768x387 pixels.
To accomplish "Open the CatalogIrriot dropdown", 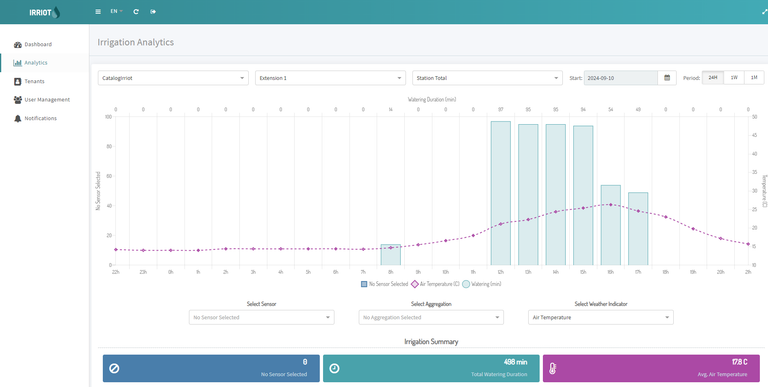I will click(x=173, y=78).
